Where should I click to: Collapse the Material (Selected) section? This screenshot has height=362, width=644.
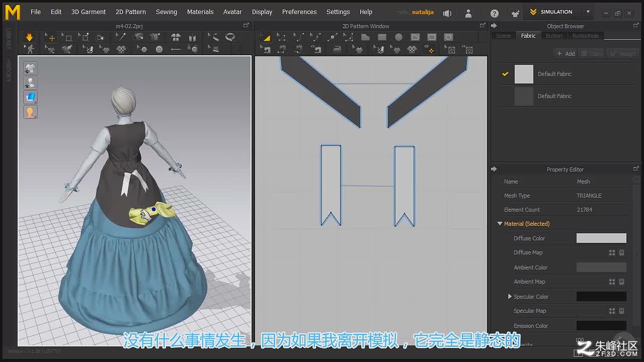[500, 224]
